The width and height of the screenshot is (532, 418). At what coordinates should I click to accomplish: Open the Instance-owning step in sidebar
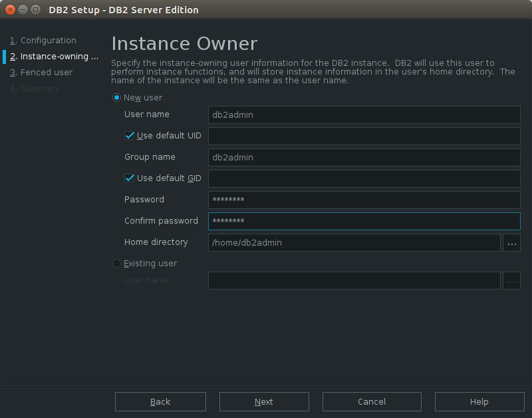pyautogui.click(x=55, y=57)
